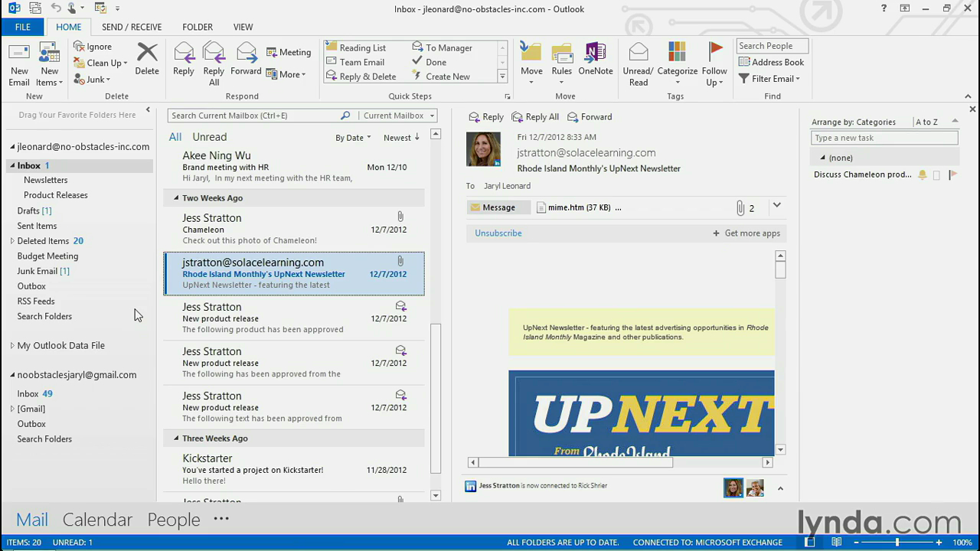Show only Unread messages

pos(209,137)
